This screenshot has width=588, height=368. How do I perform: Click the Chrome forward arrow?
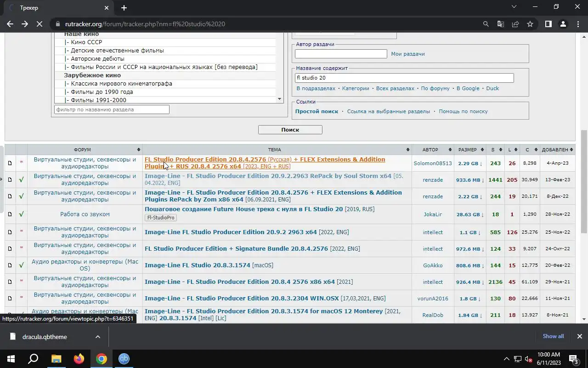click(25, 24)
